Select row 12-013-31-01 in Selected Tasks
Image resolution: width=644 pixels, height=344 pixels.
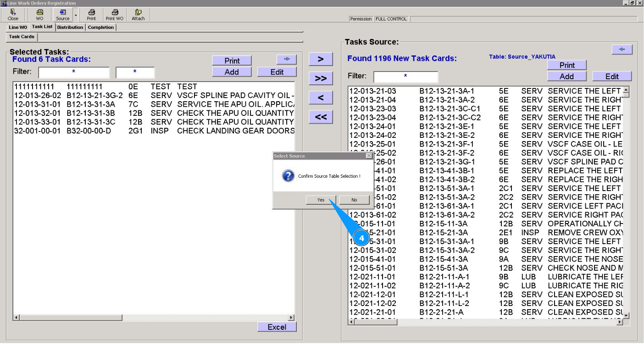point(154,104)
